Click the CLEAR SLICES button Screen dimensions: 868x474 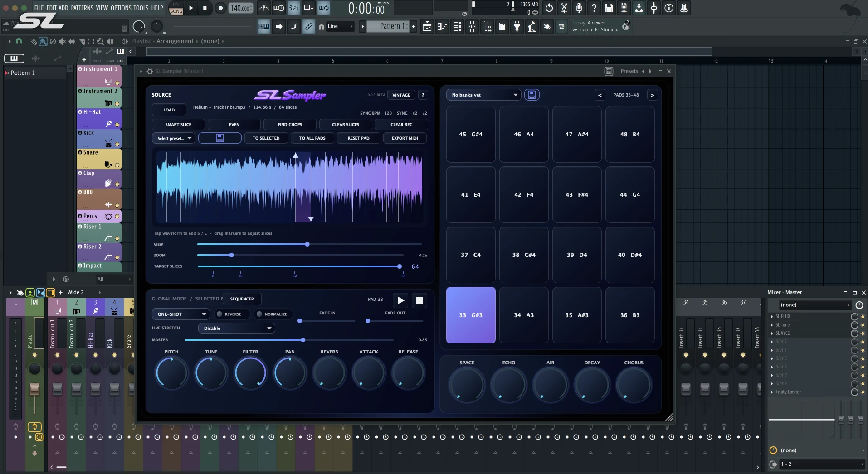[346, 124]
